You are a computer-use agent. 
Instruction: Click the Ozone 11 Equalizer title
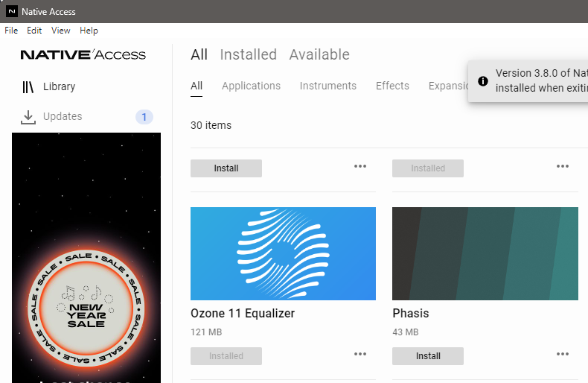243,313
